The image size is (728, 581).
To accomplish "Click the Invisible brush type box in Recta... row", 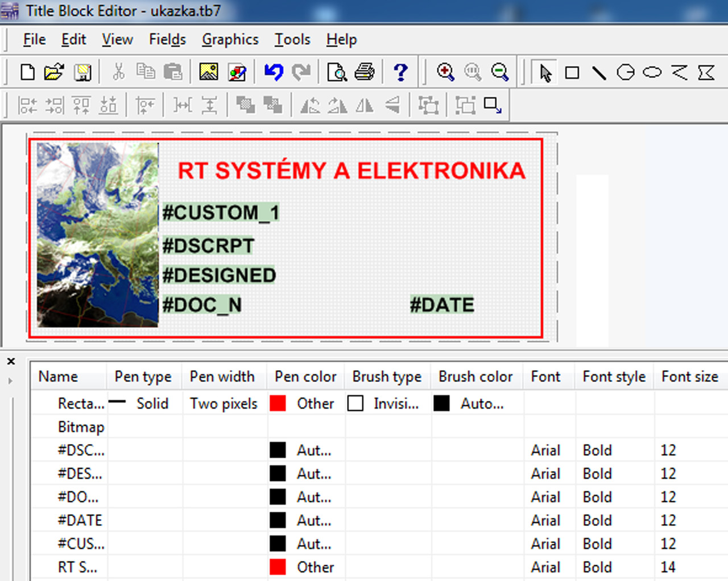I will point(355,404).
